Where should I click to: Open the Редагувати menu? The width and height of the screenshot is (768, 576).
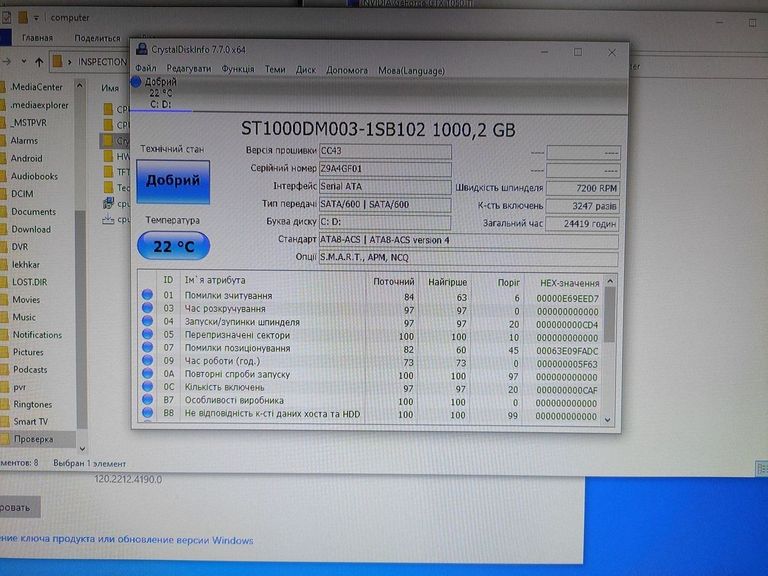[189, 69]
